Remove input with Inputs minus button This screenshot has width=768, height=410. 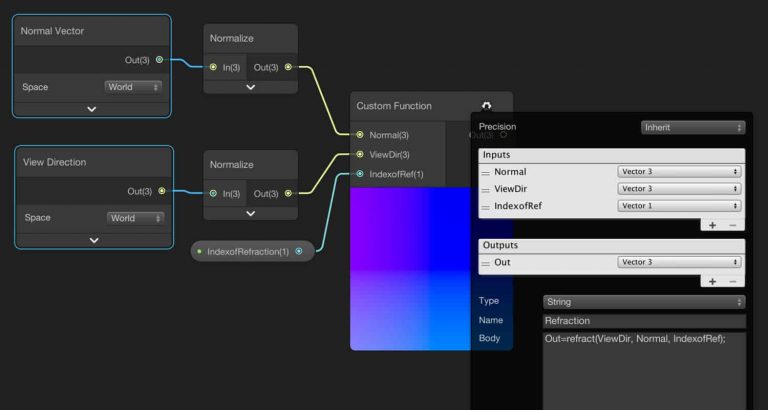click(x=733, y=225)
